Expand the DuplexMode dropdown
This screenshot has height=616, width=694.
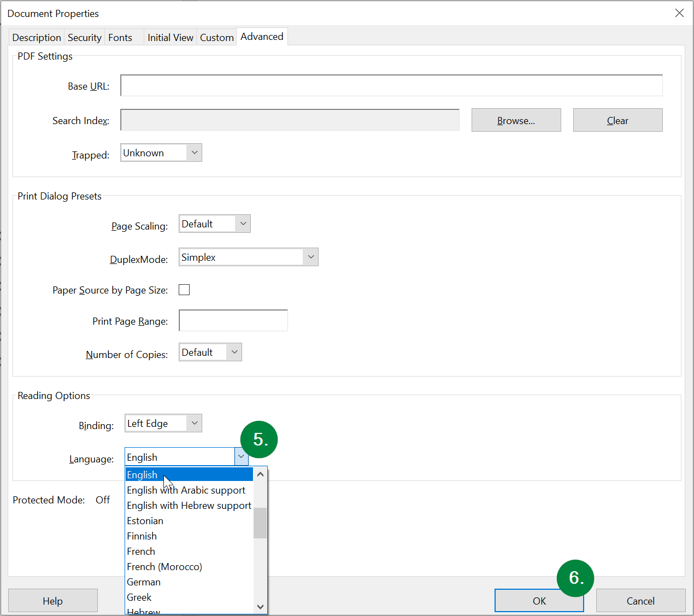pyautogui.click(x=249, y=257)
